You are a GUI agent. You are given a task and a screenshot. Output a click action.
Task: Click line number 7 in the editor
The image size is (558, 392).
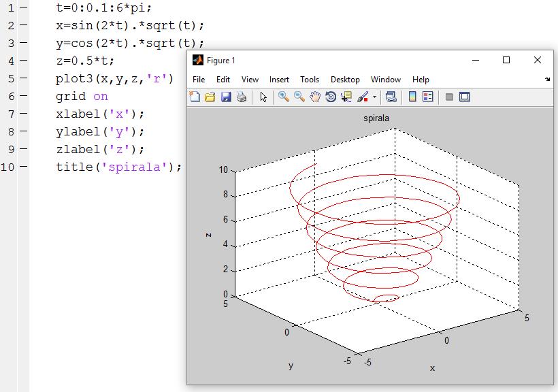pos(11,114)
